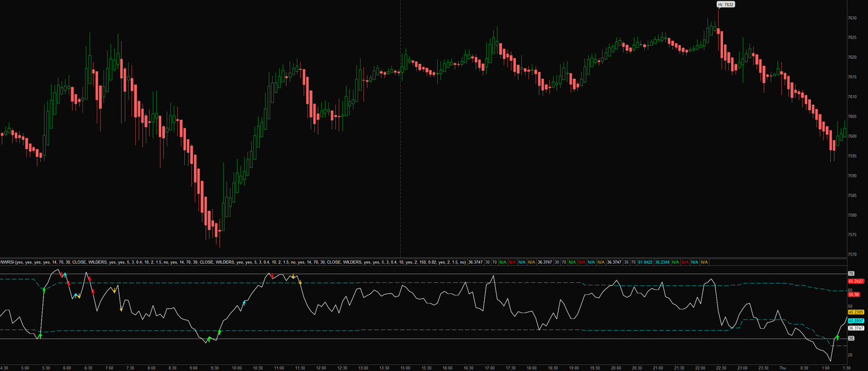Viewport: 868px width, 371px height.
Task: Click the 'Thu' date label on time axis
Action: 782,367
